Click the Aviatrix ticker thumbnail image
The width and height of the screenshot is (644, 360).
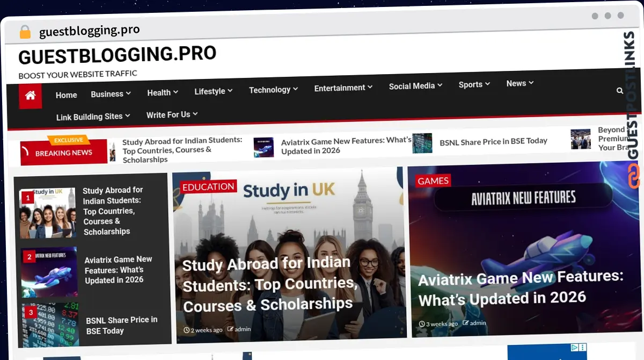[x=264, y=147]
